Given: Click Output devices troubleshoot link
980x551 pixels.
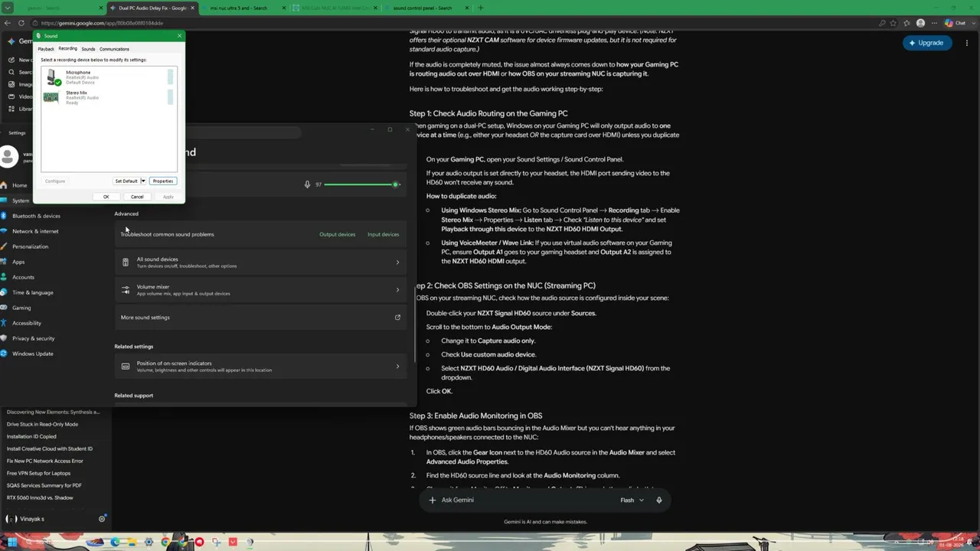Looking at the screenshot, I should click(x=337, y=234).
